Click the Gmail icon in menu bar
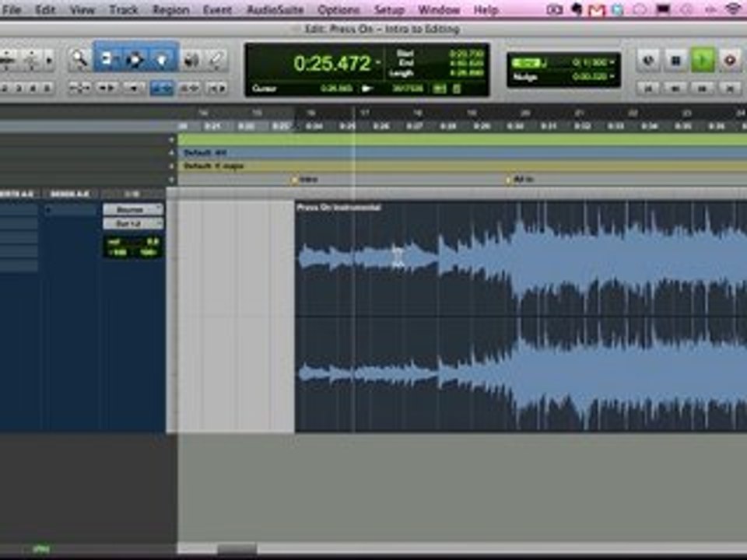 tap(597, 9)
